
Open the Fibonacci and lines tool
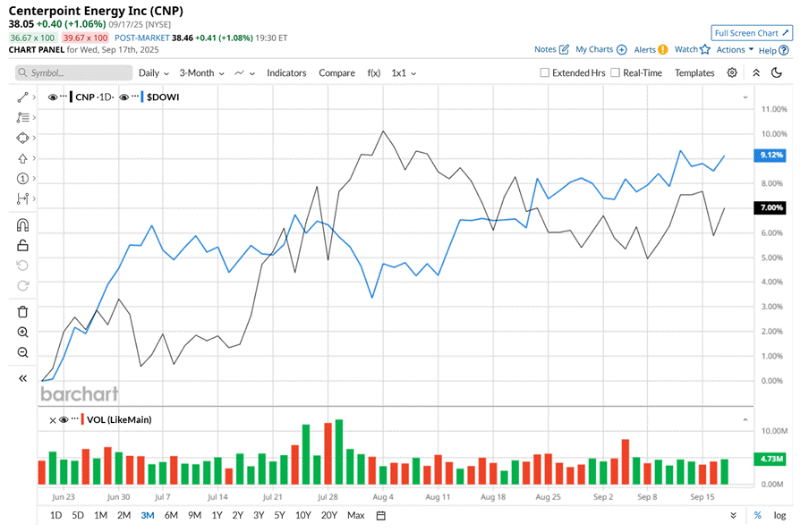(22, 117)
